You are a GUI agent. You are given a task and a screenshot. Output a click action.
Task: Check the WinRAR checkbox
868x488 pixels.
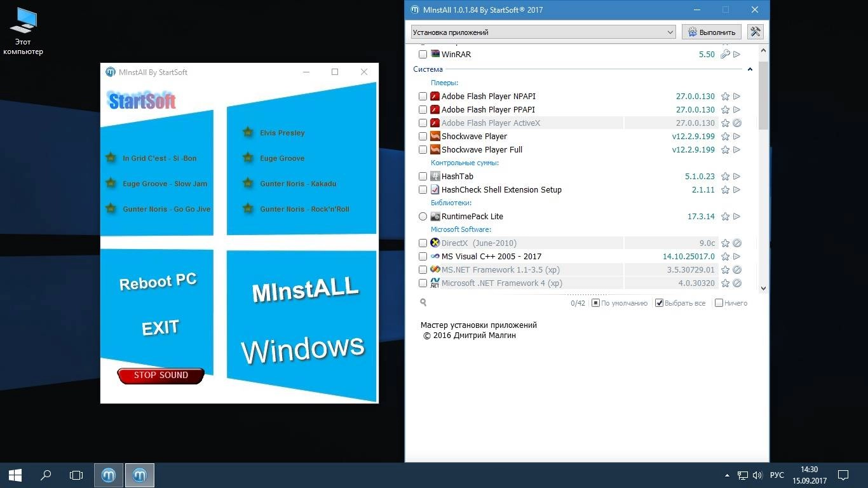[423, 55]
